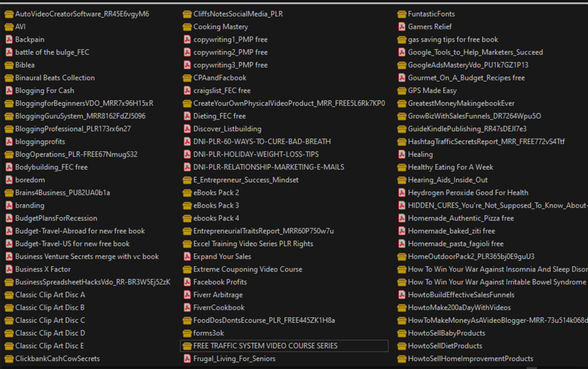Viewport: 588px width, 369px height.
Task: Click BusinessSpreadsheetHacksVdo_RR-BR3W5Ej52zK name
Action: tap(93, 282)
